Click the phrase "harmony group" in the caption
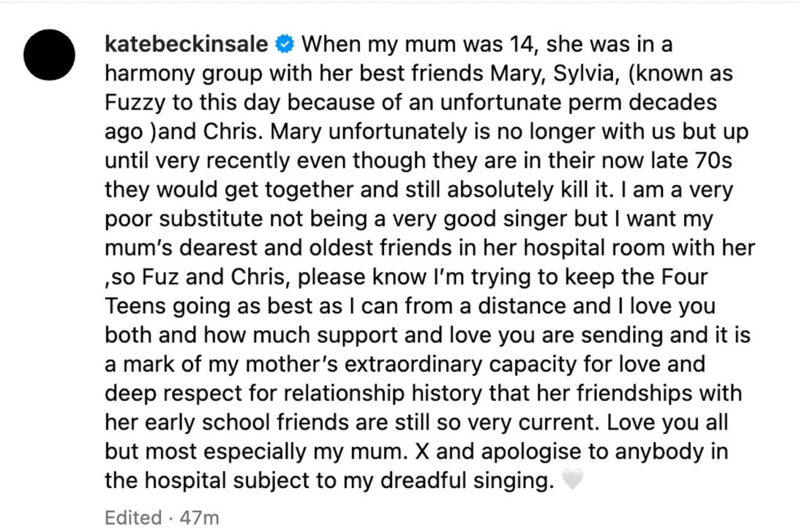 184,74
